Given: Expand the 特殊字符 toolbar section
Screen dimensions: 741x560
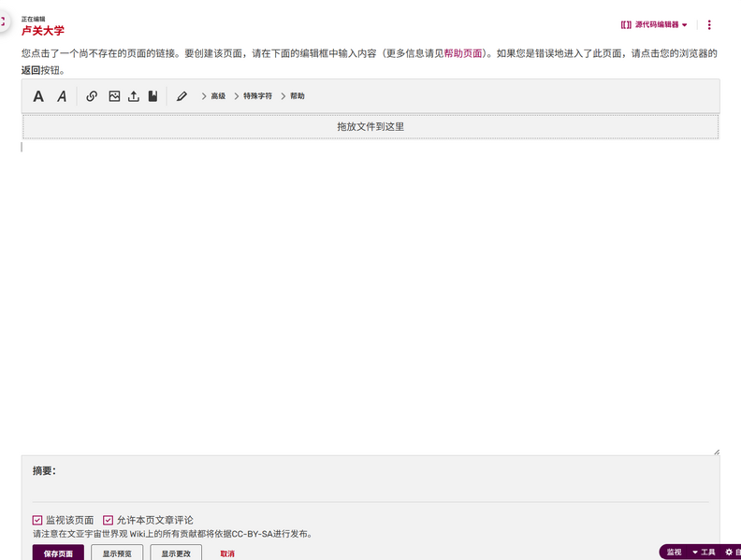Looking at the screenshot, I should (254, 96).
